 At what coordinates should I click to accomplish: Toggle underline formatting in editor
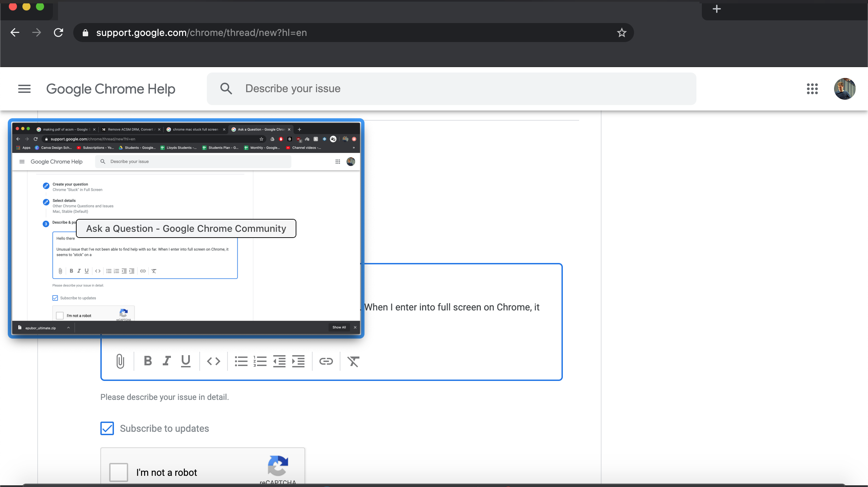tap(185, 361)
